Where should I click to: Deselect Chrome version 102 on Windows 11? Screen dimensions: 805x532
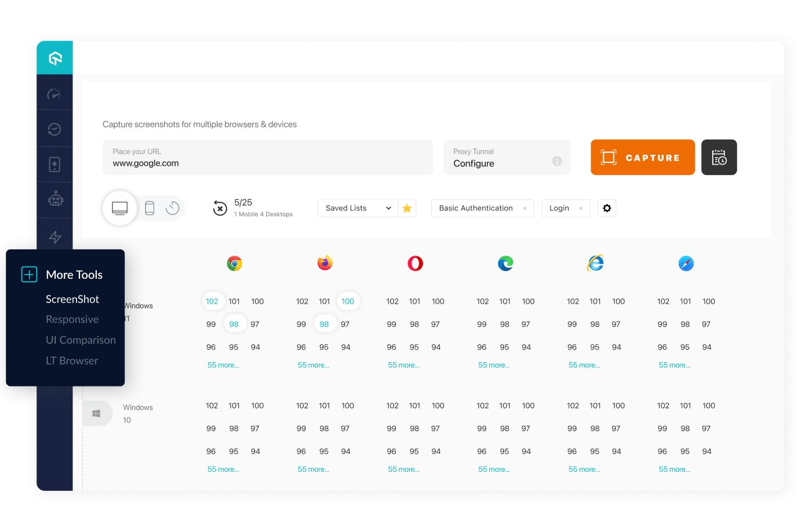213,301
